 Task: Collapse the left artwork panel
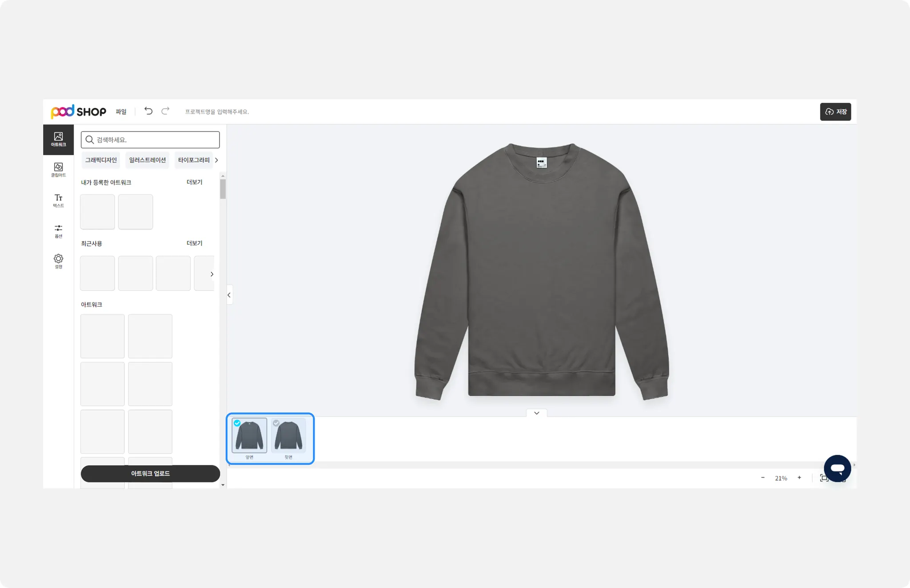(229, 295)
